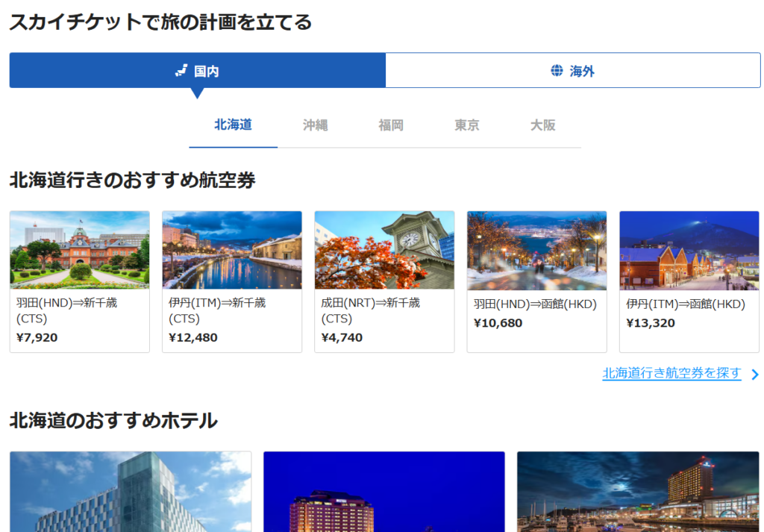The image size is (764, 532).
Task: Select the 国内 tab
Action: point(198,71)
